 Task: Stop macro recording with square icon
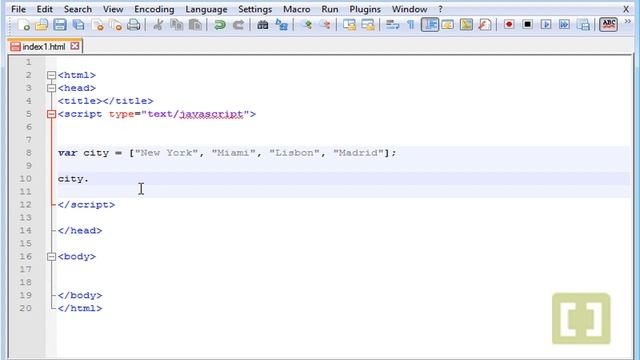[x=527, y=25]
